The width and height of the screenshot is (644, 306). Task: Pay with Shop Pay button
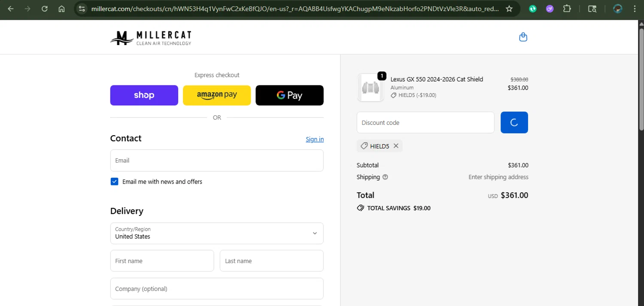(x=144, y=95)
